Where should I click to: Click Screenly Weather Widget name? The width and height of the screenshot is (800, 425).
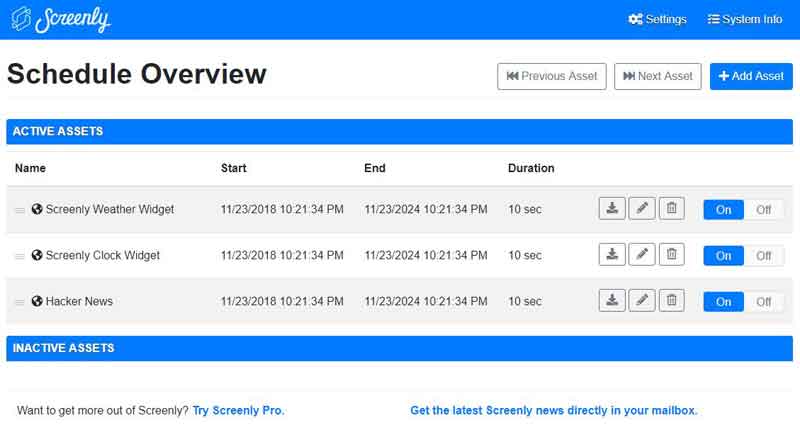coord(110,209)
